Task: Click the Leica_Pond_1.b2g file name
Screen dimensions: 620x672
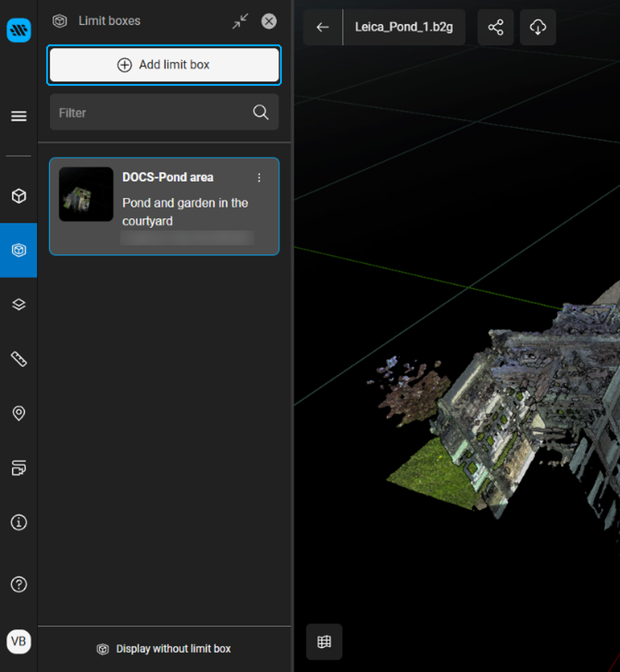Action: coord(404,27)
